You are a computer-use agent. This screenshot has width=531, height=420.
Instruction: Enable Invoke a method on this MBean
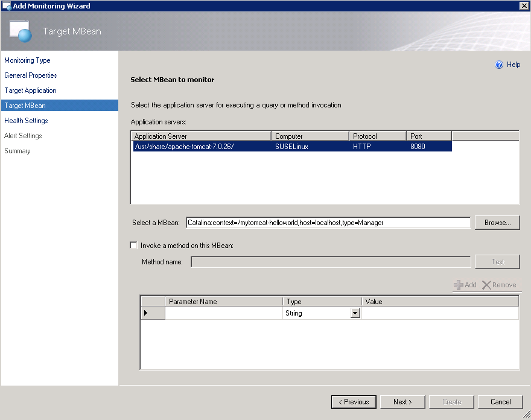click(133, 245)
